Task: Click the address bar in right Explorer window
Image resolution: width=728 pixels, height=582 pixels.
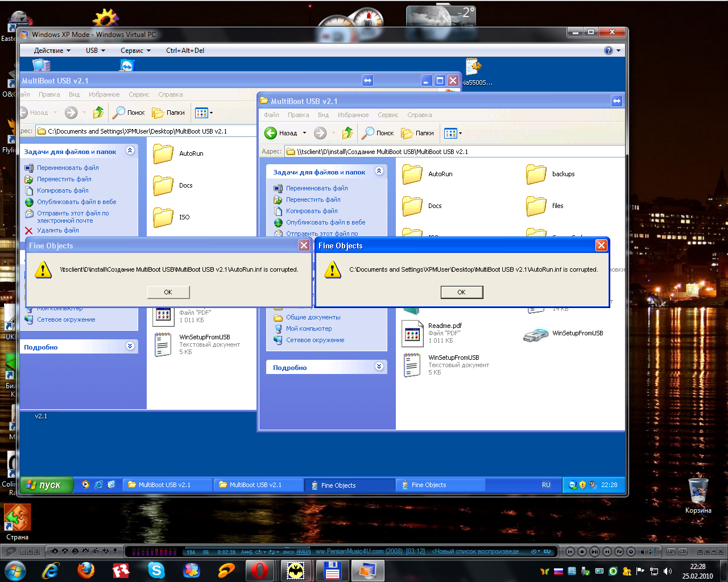Action: click(455, 152)
